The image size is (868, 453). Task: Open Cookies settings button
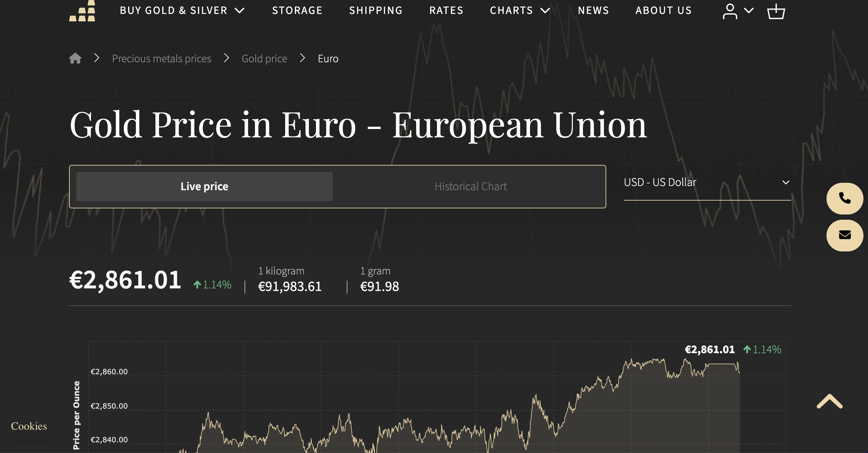(29, 426)
